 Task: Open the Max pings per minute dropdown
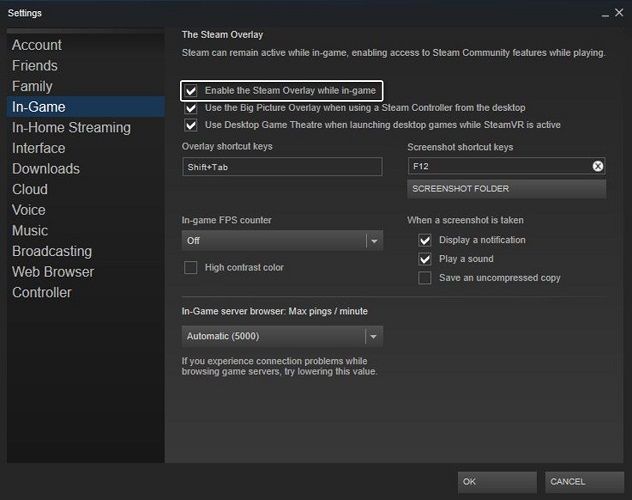[x=282, y=336]
